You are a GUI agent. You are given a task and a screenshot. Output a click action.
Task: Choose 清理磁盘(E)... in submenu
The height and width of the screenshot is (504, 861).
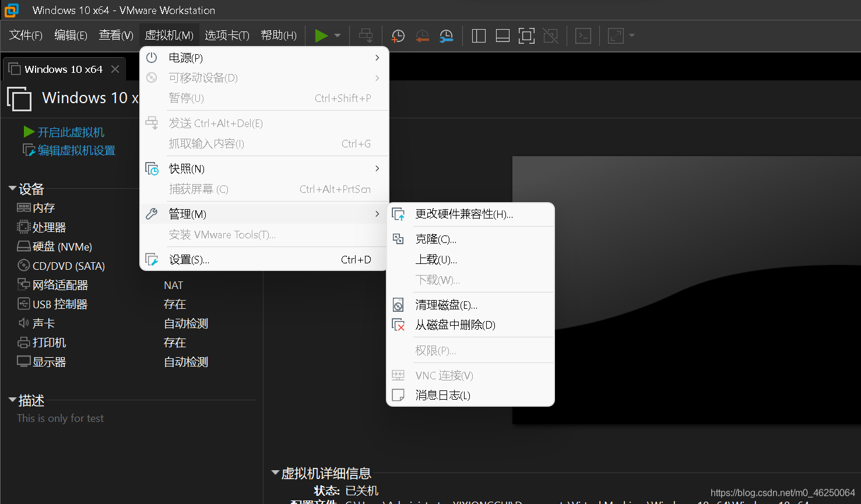point(470,305)
